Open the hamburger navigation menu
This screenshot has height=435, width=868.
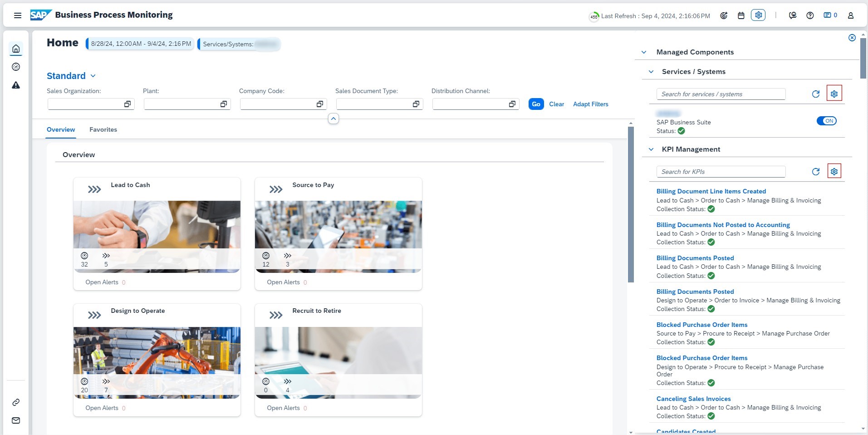[x=18, y=15]
